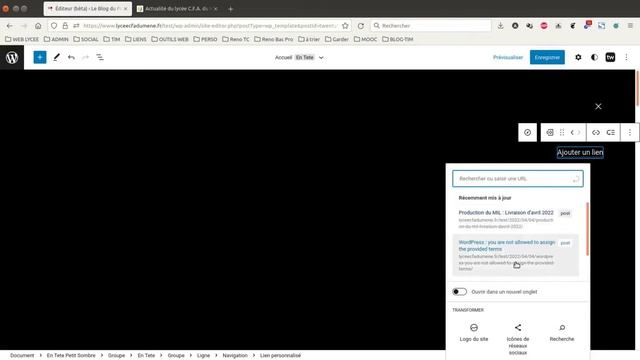
Task: Click the Firefox Rechercher search box
Action: point(431,26)
